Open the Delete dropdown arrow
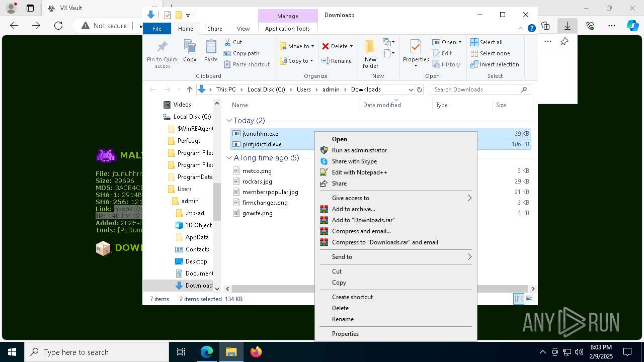The width and height of the screenshot is (644, 362). [x=351, y=46]
